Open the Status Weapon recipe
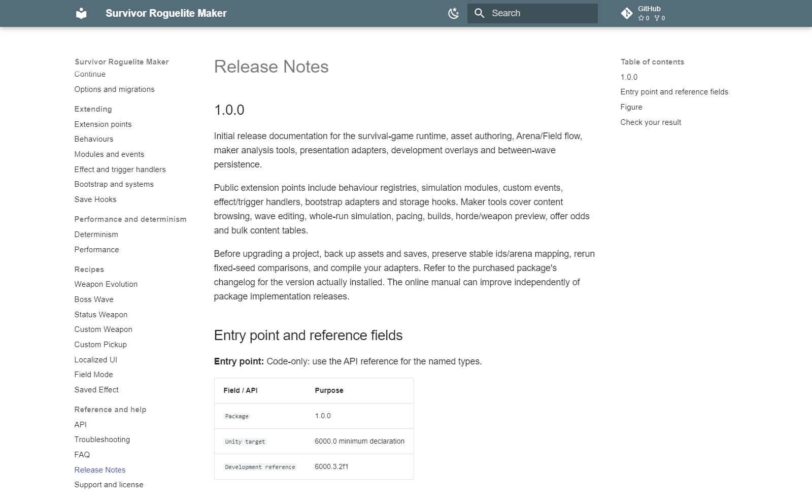 [x=101, y=315]
